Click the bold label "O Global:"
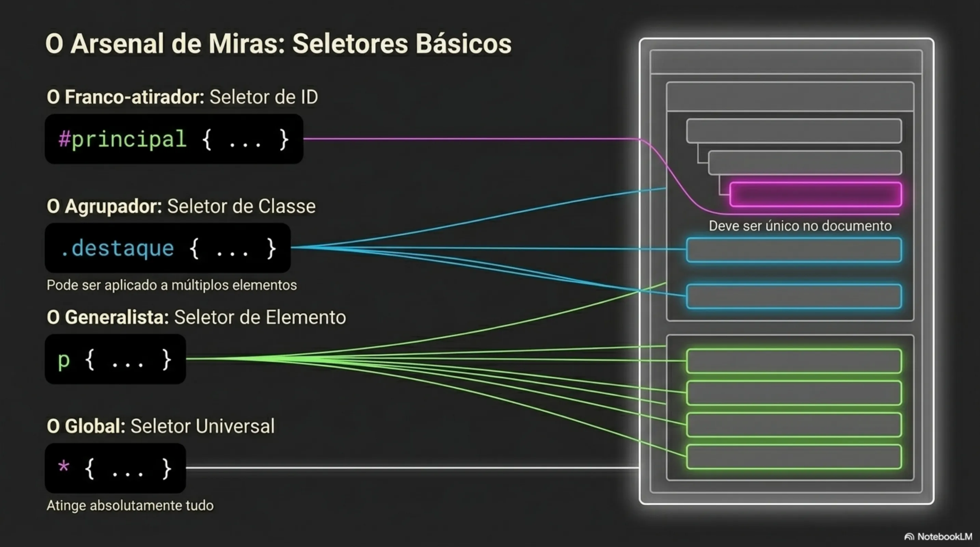This screenshot has height=547, width=980. (86, 426)
